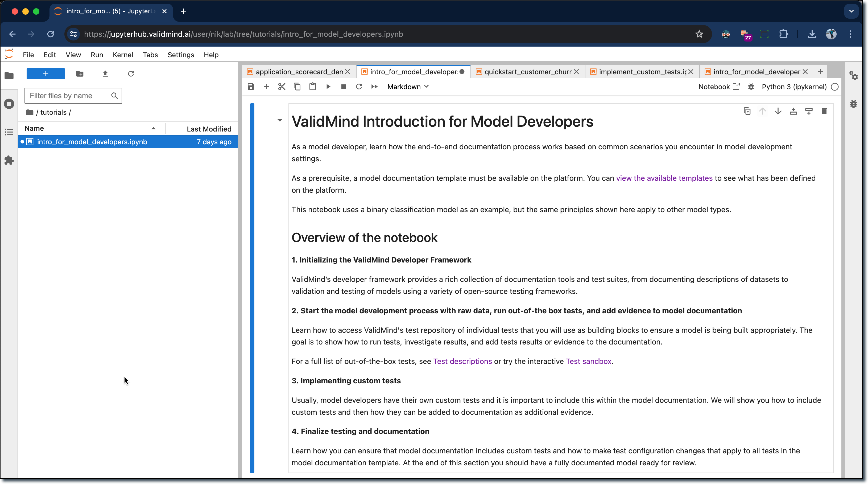Cut the selected cell with scissors icon
This screenshot has width=868, height=484.
pos(282,87)
